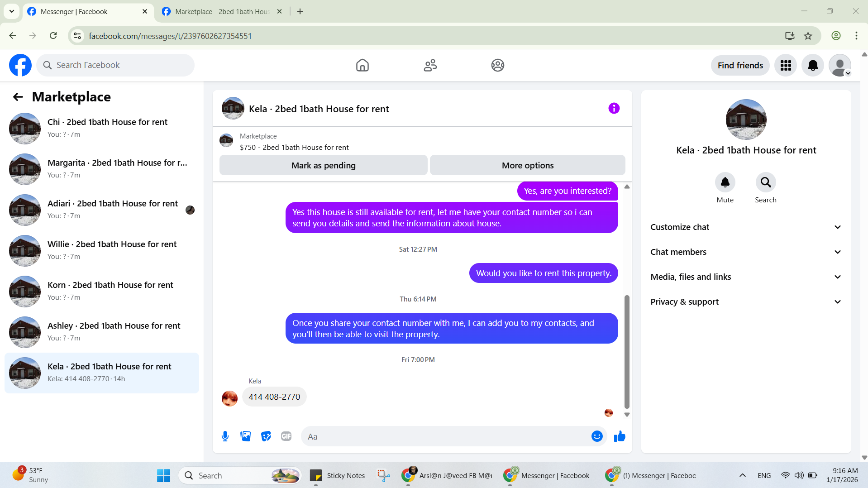Open the notifications bell in header

click(x=813, y=65)
